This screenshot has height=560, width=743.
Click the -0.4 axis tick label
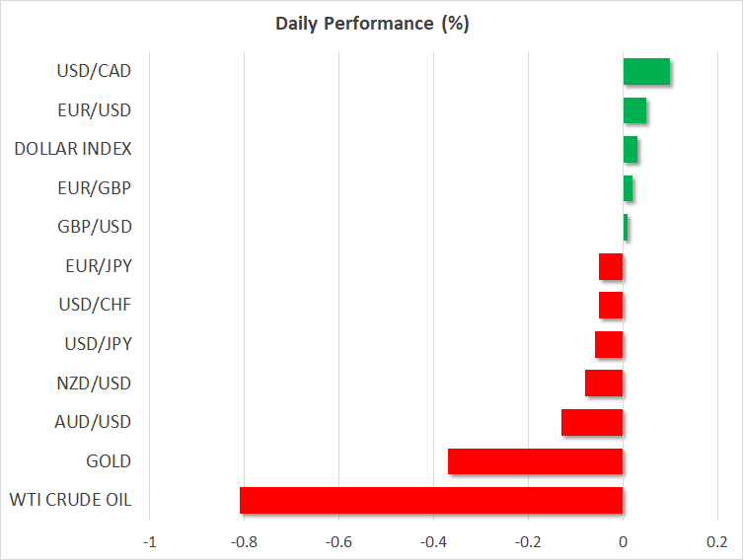tap(433, 541)
